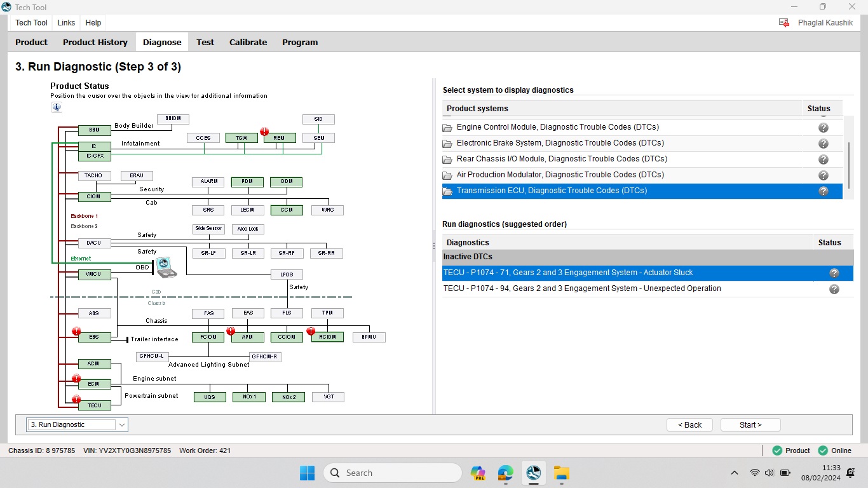Click the ECM box in the diagram
Screen dimensions: 868x488
(x=94, y=384)
